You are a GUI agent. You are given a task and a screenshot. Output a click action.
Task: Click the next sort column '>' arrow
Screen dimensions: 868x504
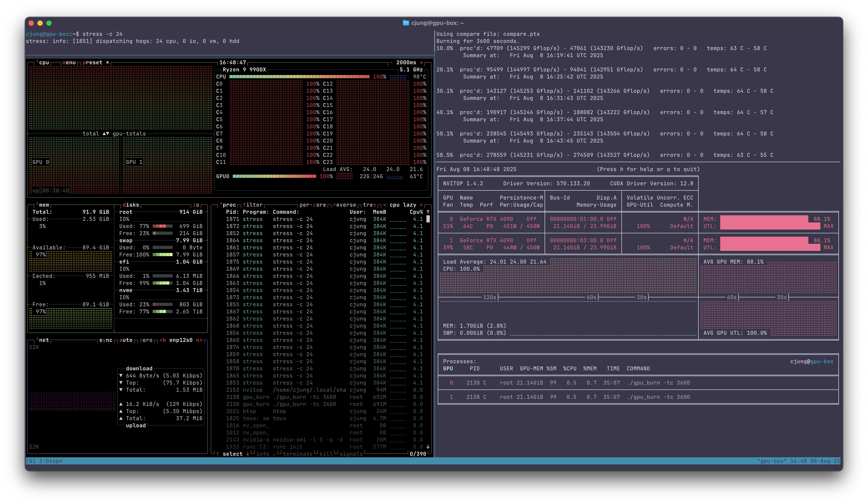(421, 205)
